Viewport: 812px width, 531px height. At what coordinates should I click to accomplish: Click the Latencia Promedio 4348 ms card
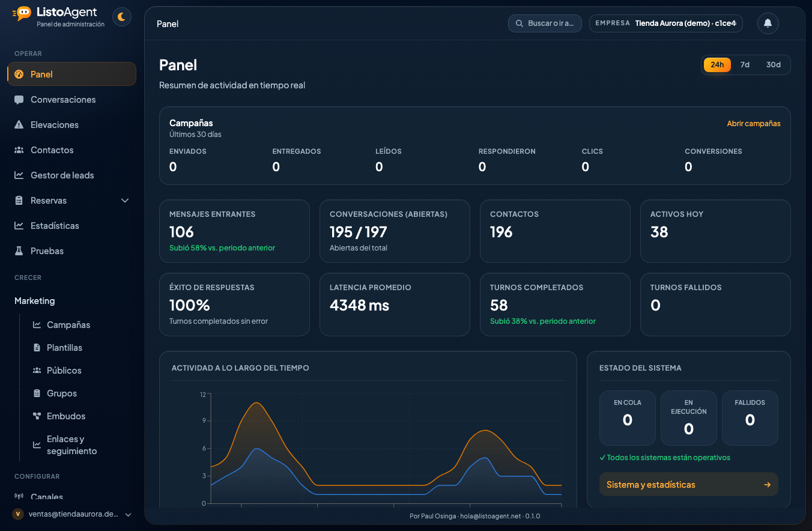click(395, 305)
